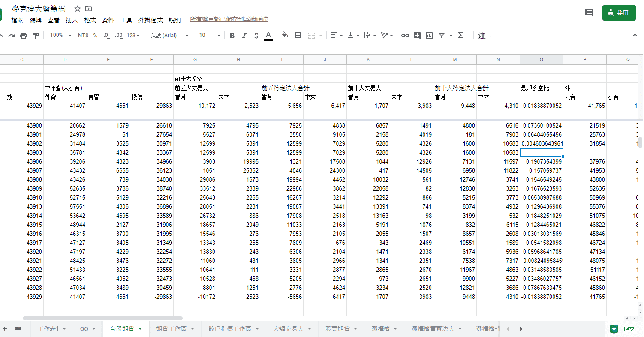Click the 探索 explore button

click(623, 329)
